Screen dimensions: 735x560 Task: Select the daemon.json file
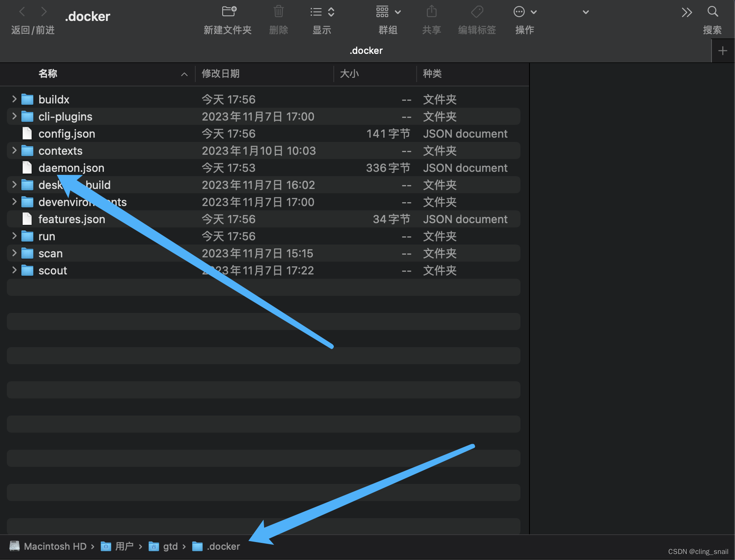click(x=71, y=168)
